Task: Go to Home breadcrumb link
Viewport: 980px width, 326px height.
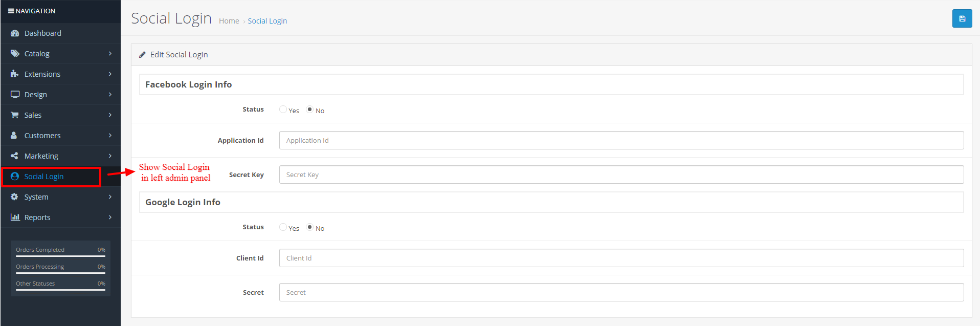Action: click(229, 21)
